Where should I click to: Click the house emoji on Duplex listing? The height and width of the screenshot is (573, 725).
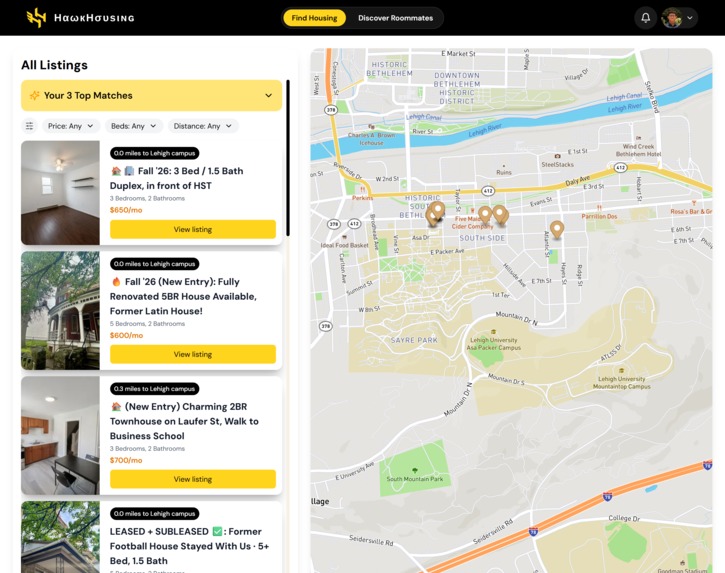[116, 171]
